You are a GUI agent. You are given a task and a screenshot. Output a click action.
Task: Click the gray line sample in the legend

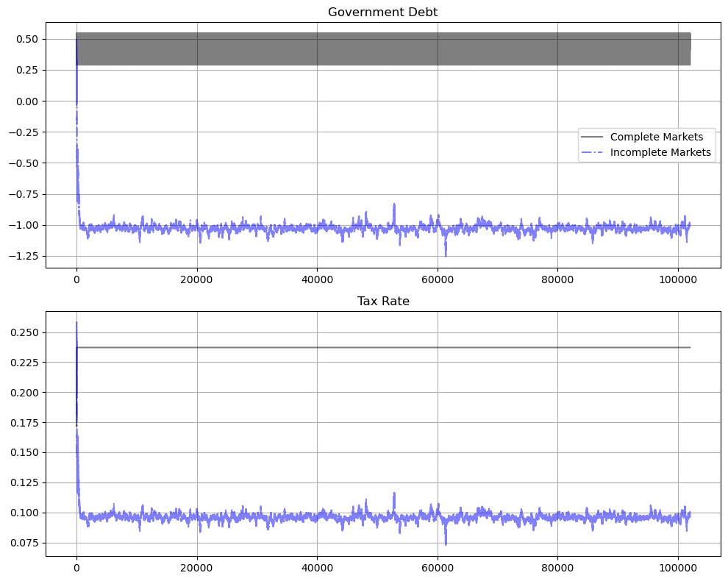(593, 137)
